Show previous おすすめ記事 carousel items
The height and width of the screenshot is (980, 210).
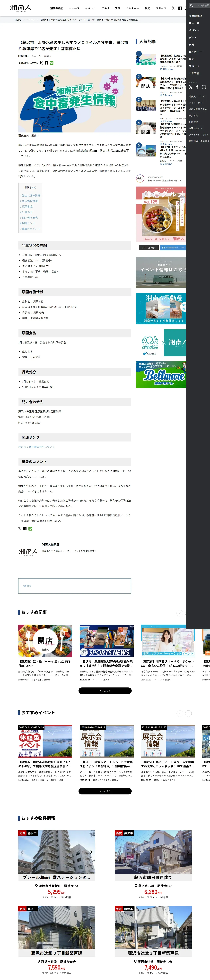click(180, 613)
